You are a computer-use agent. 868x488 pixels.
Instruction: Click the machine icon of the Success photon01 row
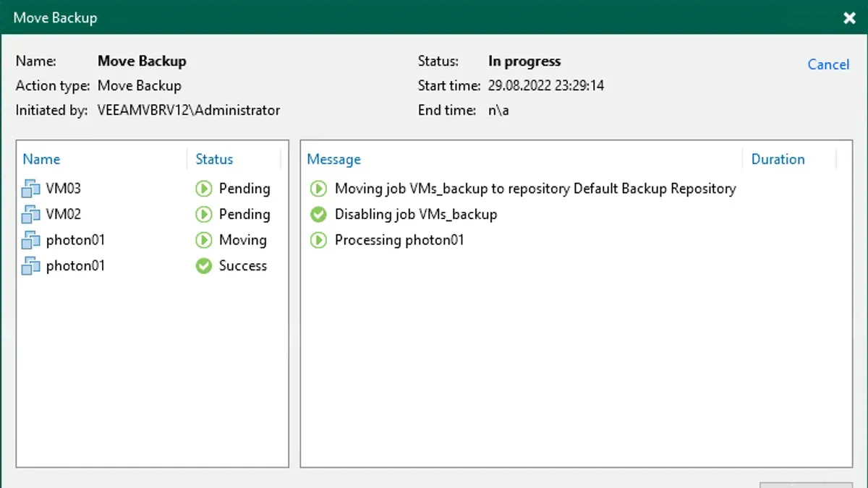coord(30,266)
